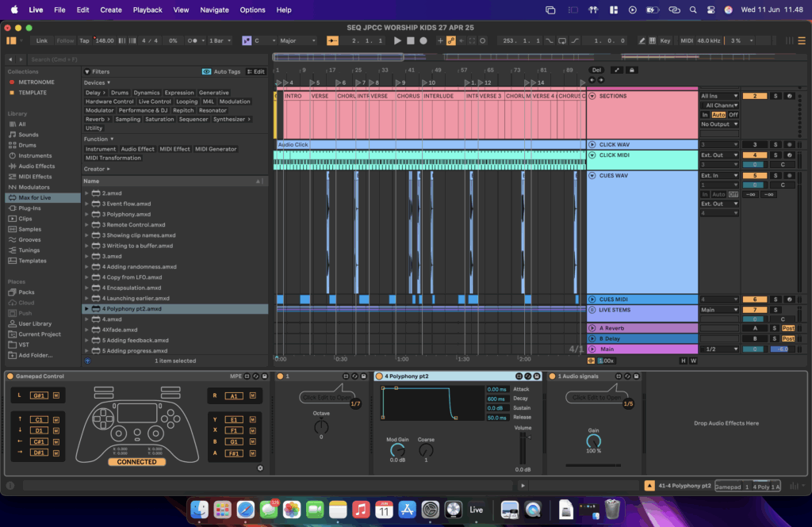This screenshot has height=527, width=812.
Task: Click the Tap tempo button
Action: tap(84, 40)
